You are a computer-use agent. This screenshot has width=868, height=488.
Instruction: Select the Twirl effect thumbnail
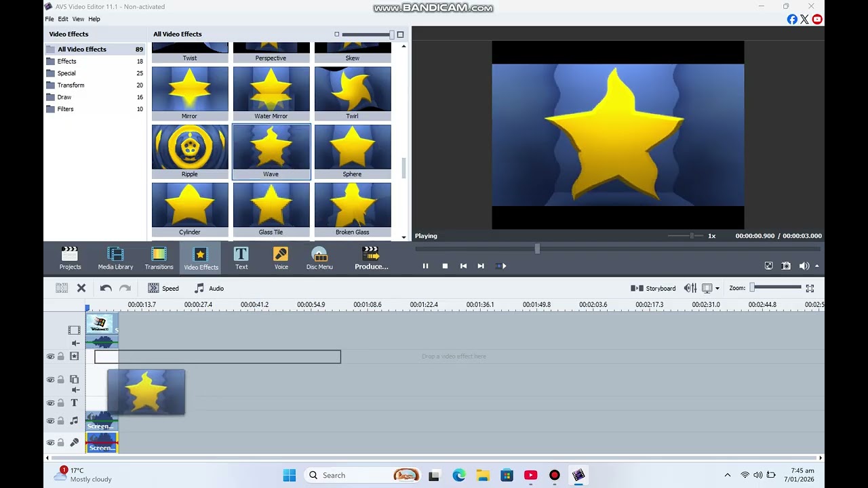(x=353, y=94)
